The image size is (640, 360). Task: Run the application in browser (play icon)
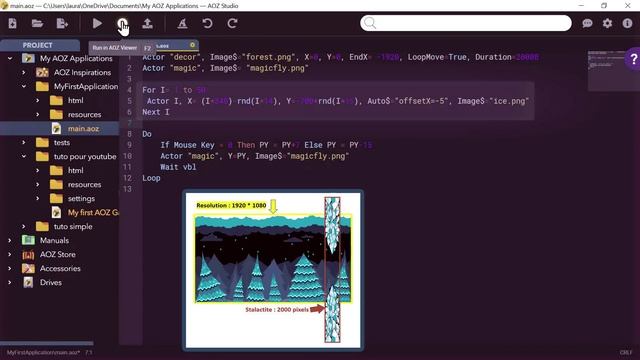pyautogui.click(x=97, y=23)
